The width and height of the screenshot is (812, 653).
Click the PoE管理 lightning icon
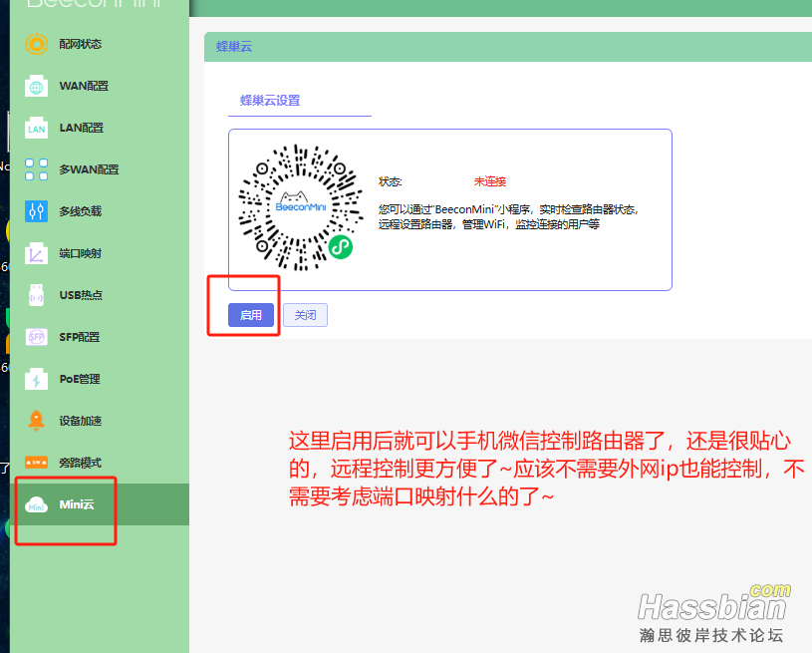click(36, 379)
